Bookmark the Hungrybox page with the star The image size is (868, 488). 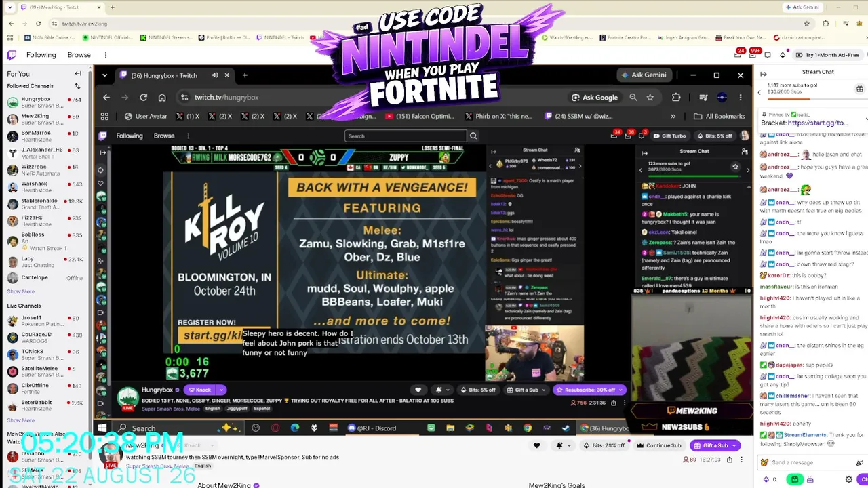point(650,98)
